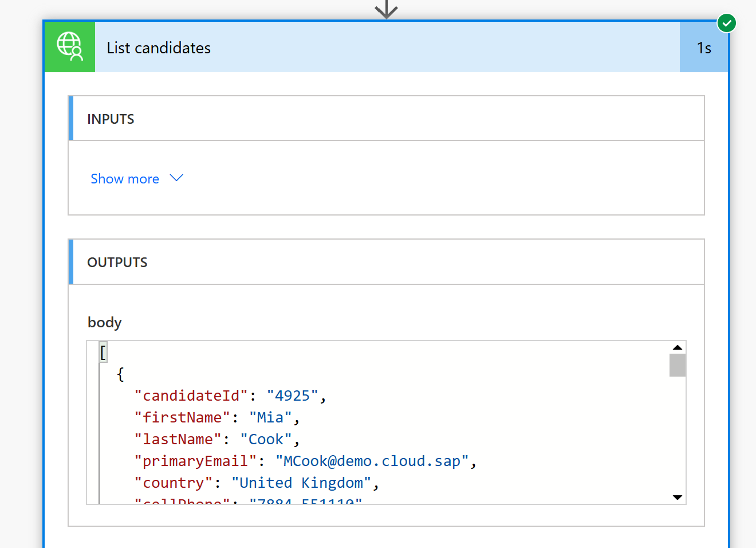Screen dimensions: 756x548
Task: Click the scroll down arrow in body box
Action: point(678,497)
